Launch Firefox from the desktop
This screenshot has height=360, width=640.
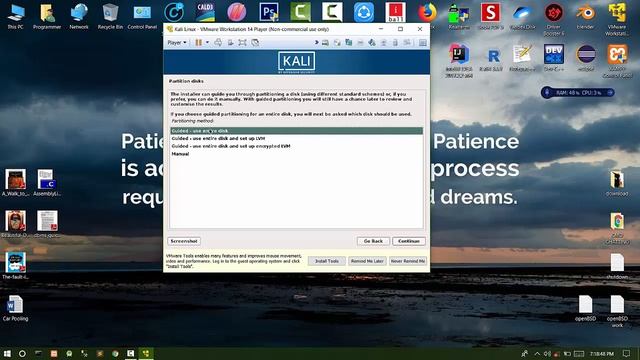[x=427, y=12]
